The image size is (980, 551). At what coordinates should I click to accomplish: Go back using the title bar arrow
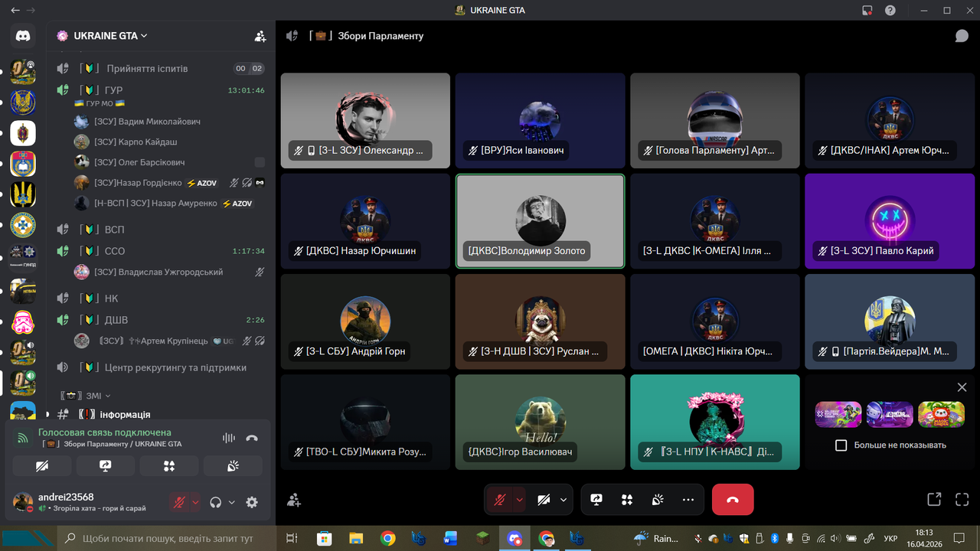point(15,11)
